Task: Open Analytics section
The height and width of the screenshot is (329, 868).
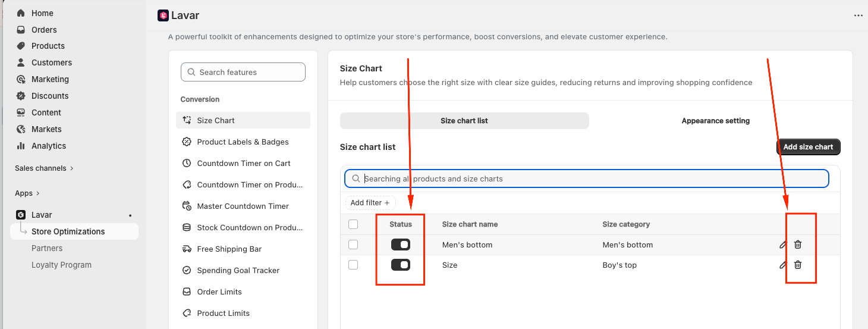Action: pos(49,146)
